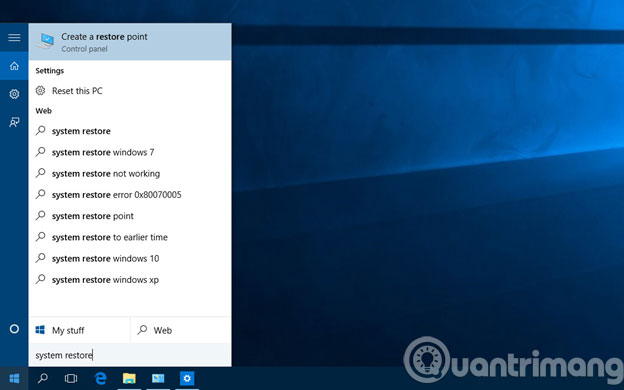The width and height of the screenshot is (624, 390).
Task: Select 'system restore error 0x80070005' suggestion
Action: [130, 195]
